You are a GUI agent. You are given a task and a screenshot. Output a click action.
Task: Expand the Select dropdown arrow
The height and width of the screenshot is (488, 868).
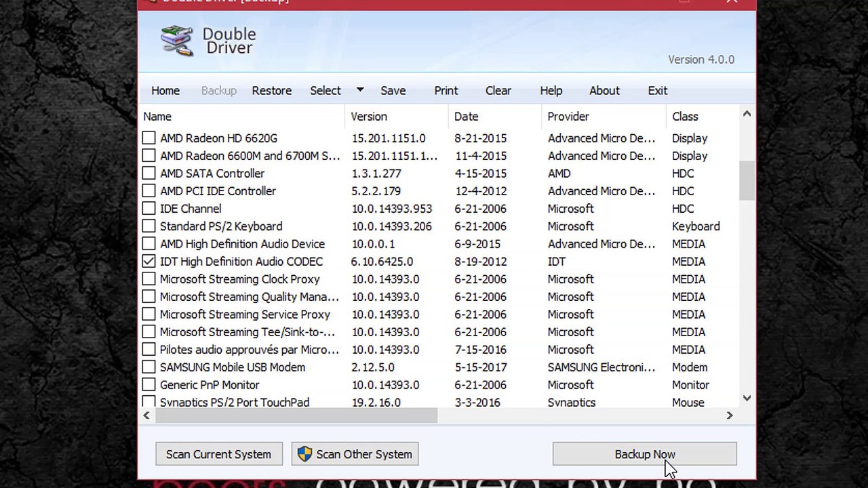click(x=360, y=90)
